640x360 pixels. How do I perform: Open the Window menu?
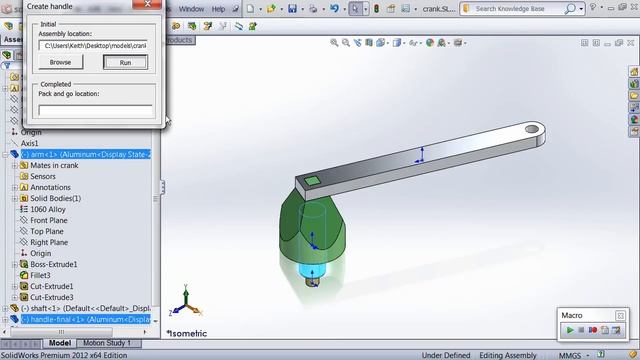pyautogui.click(x=191, y=9)
